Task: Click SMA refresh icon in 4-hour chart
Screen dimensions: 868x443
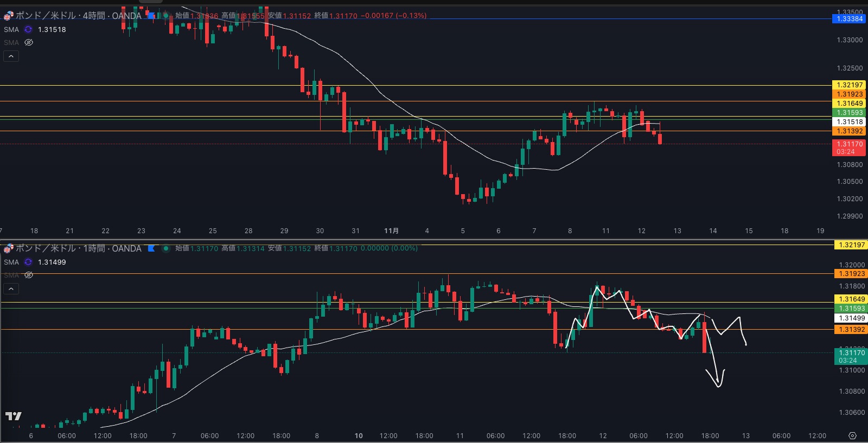Action: (x=28, y=30)
